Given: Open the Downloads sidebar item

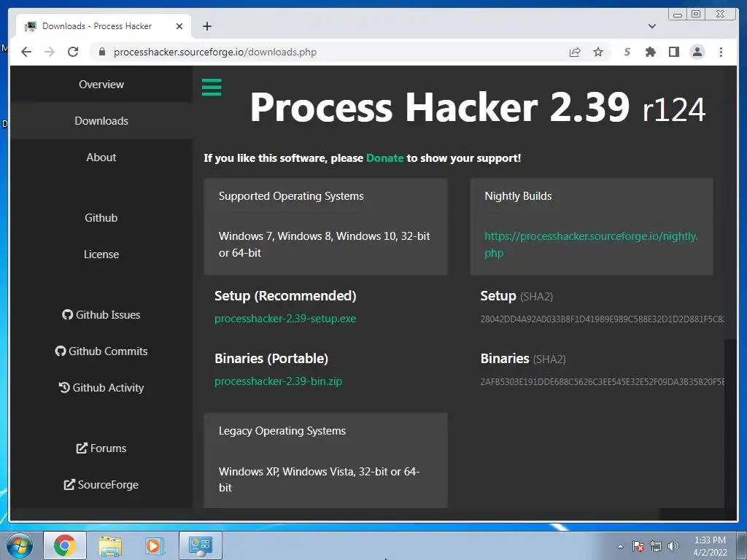Looking at the screenshot, I should pyautogui.click(x=101, y=121).
